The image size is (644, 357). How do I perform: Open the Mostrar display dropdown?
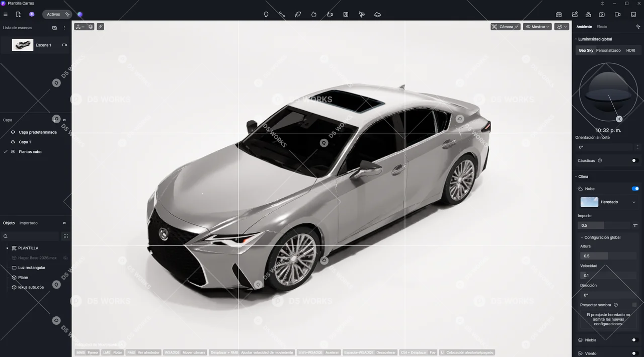point(537,27)
